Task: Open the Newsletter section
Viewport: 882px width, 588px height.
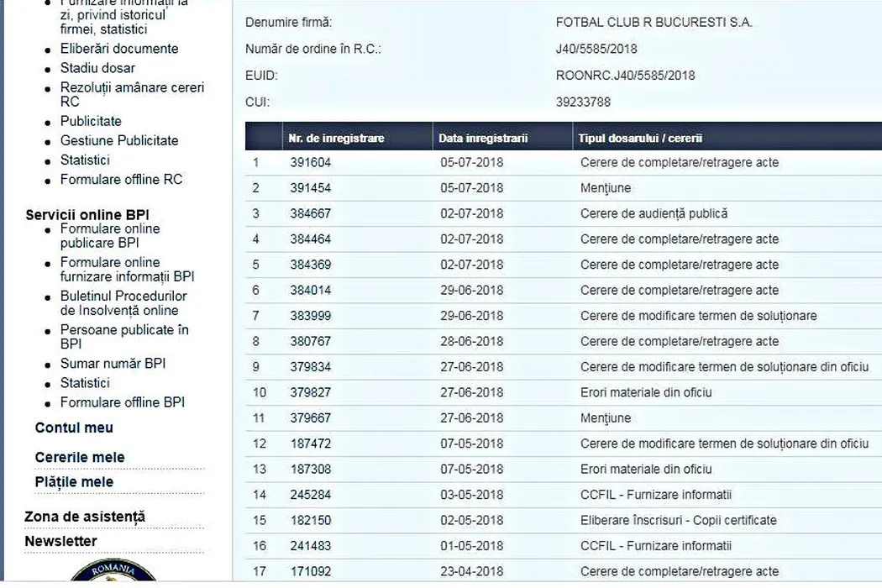Action: click(x=60, y=541)
